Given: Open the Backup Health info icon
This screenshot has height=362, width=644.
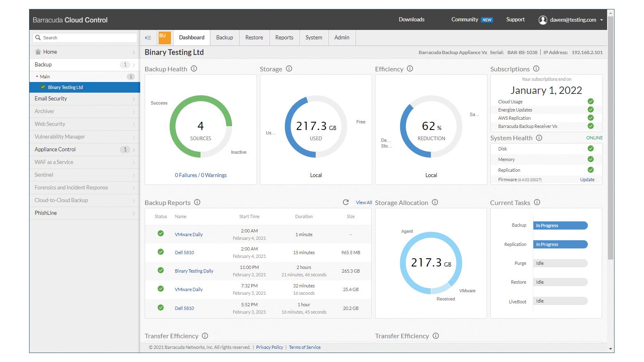Looking at the screenshot, I should click(x=194, y=69).
